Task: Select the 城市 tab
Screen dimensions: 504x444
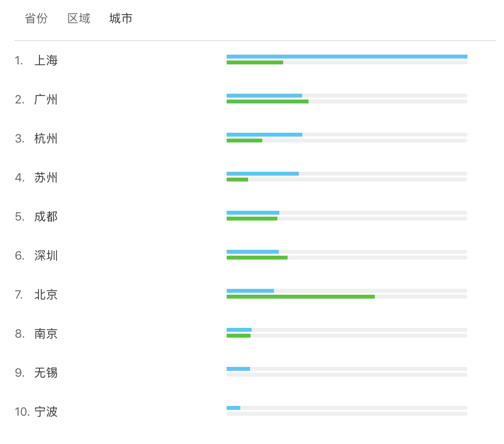Action: [121, 19]
